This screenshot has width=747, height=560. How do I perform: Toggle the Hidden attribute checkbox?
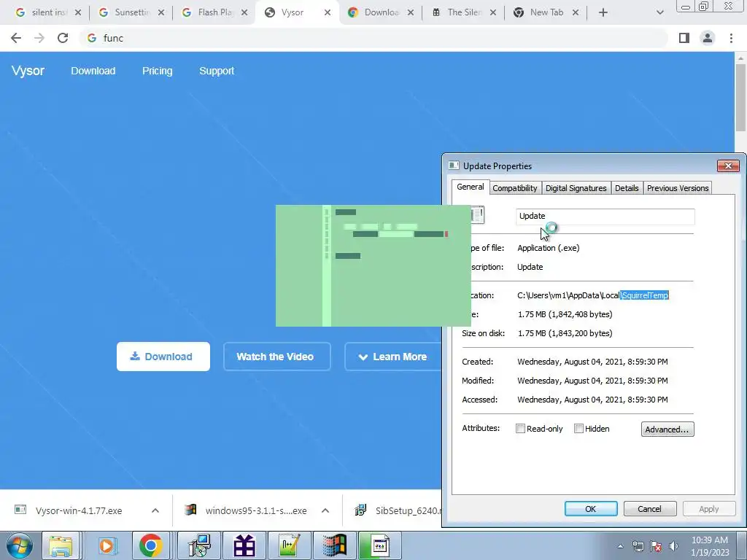point(578,429)
